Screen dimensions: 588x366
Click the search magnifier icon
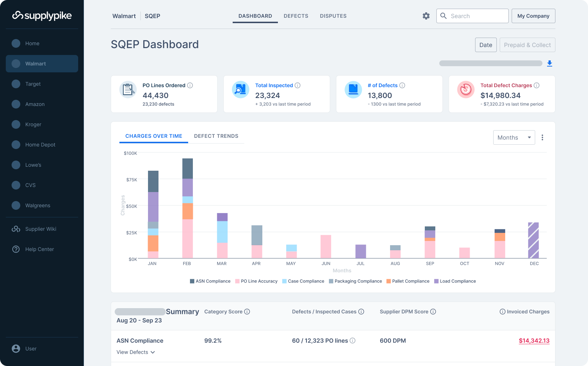click(x=443, y=16)
